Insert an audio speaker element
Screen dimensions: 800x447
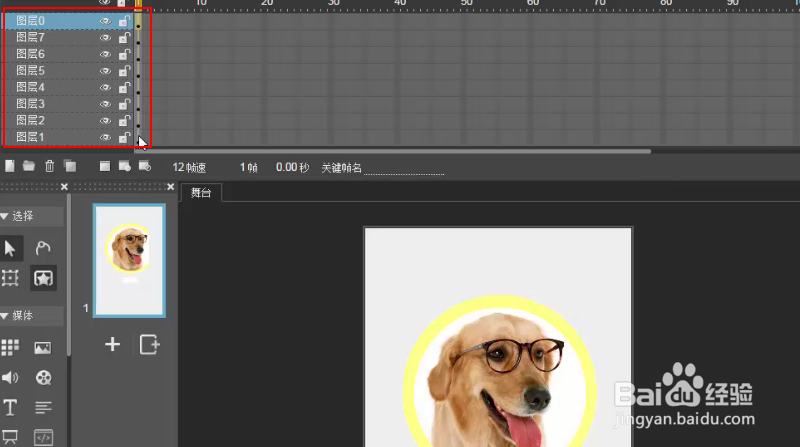(10, 378)
